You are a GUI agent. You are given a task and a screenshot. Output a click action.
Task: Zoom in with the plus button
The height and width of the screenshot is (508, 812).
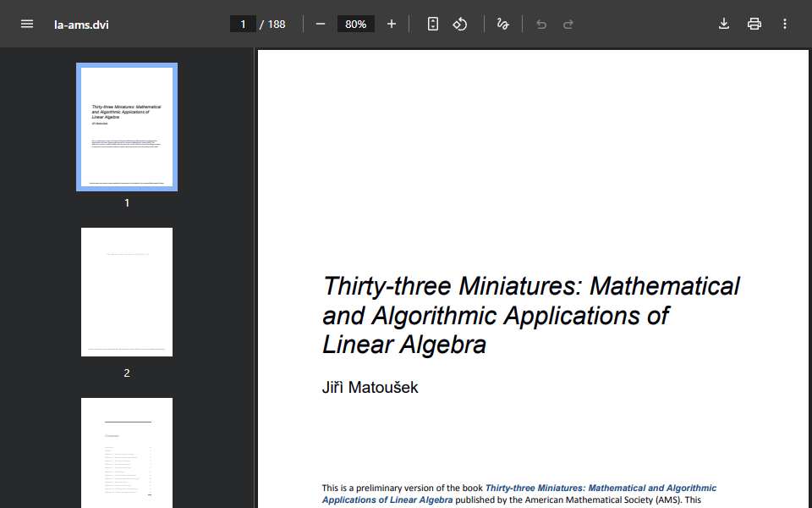click(x=392, y=24)
